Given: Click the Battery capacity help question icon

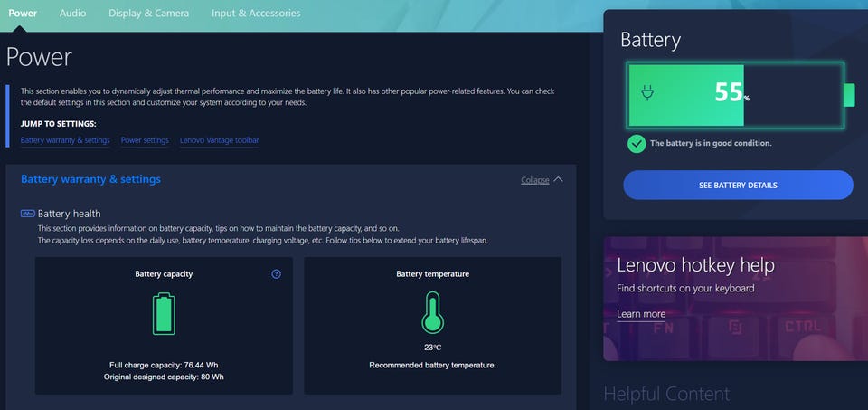Looking at the screenshot, I should pyautogui.click(x=277, y=273).
